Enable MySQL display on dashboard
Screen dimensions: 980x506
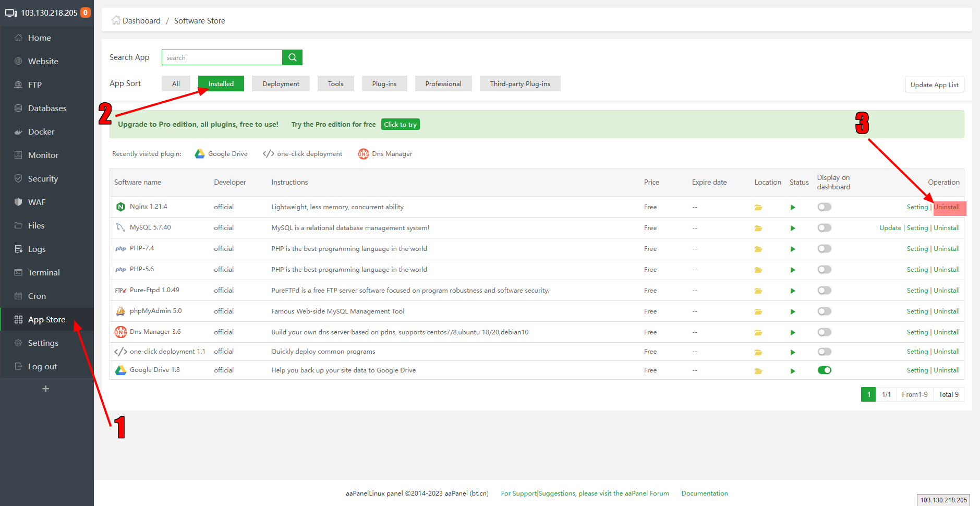click(824, 228)
